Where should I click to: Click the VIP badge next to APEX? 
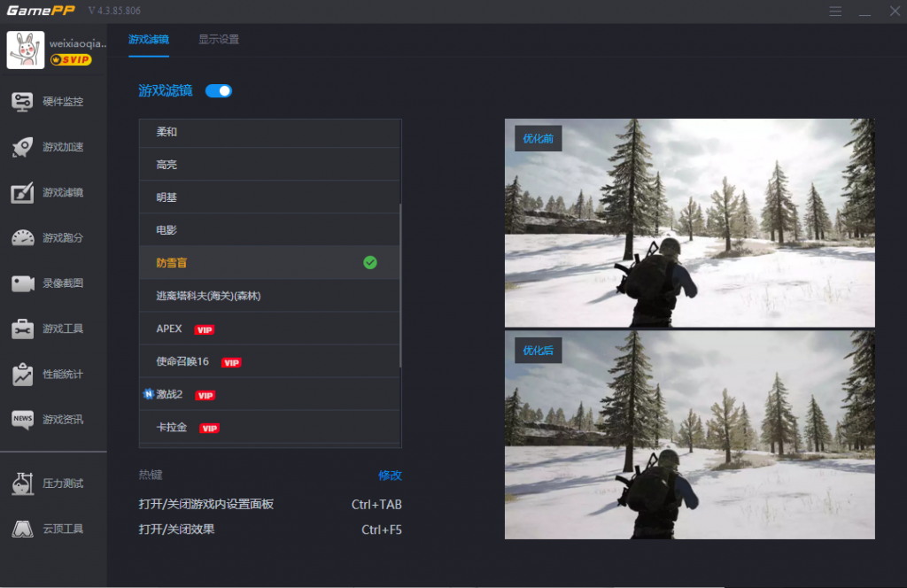(205, 329)
